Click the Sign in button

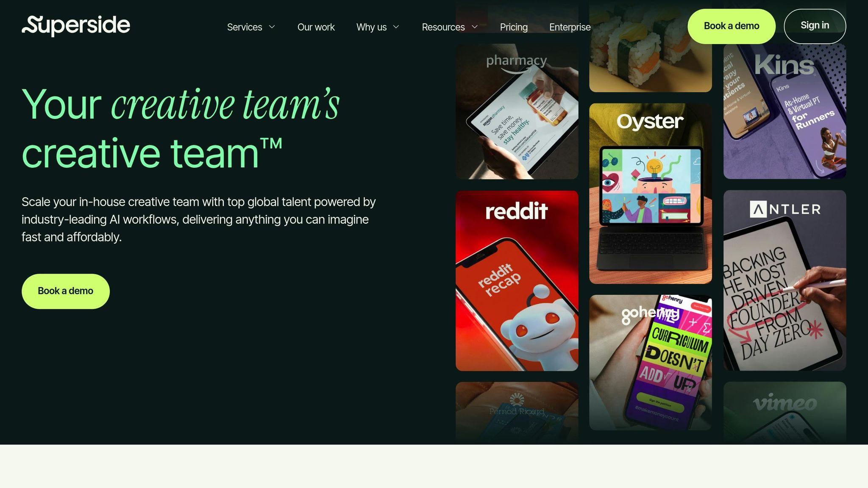815,26
